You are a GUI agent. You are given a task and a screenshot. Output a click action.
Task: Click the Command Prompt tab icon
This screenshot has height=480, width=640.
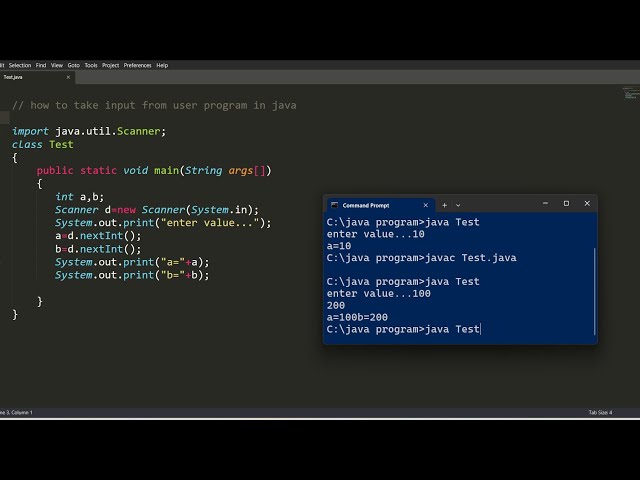tap(334, 205)
